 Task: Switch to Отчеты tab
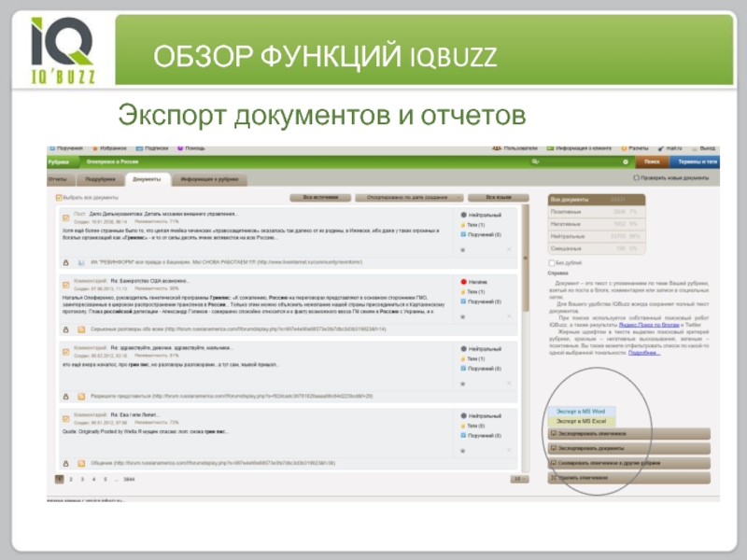pos(61,179)
